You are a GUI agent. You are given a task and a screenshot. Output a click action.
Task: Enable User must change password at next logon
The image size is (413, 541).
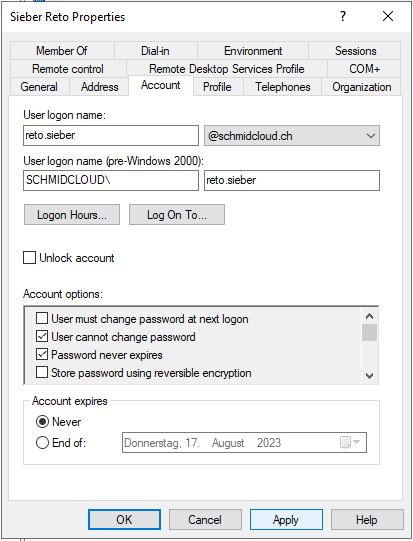42,318
